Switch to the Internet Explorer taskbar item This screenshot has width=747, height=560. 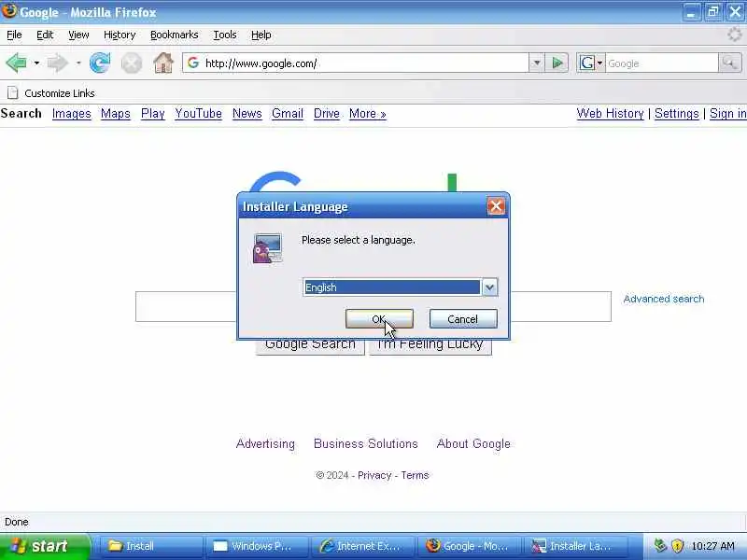click(x=363, y=546)
